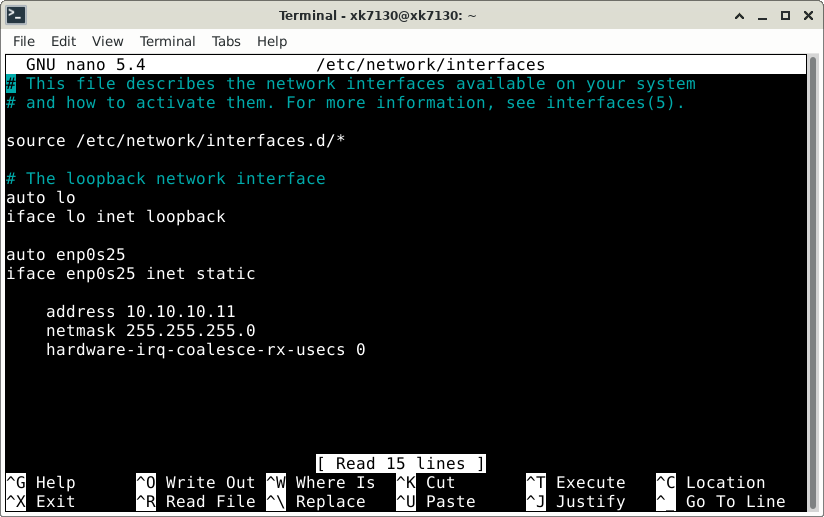
Task: Close the terminal window
Action: click(808, 16)
